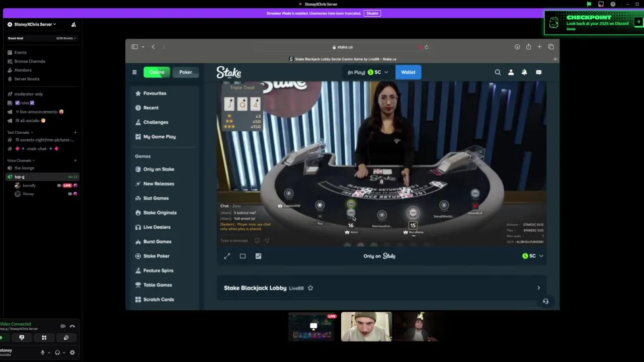Open Safari sidebar options chevron
Image resolution: width=644 pixels, height=362 pixels.
[143, 47]
